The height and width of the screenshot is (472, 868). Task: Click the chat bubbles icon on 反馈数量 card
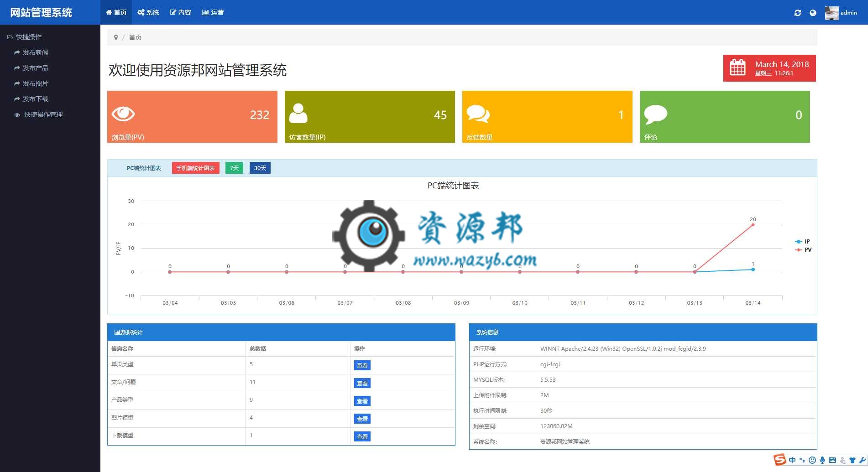478,114
